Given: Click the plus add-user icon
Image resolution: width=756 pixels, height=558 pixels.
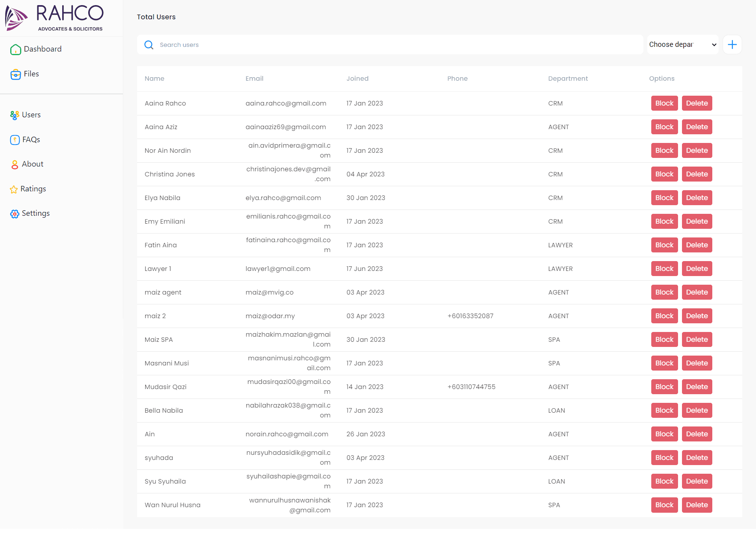Looking at the screenshot, I should pos(732,44).
